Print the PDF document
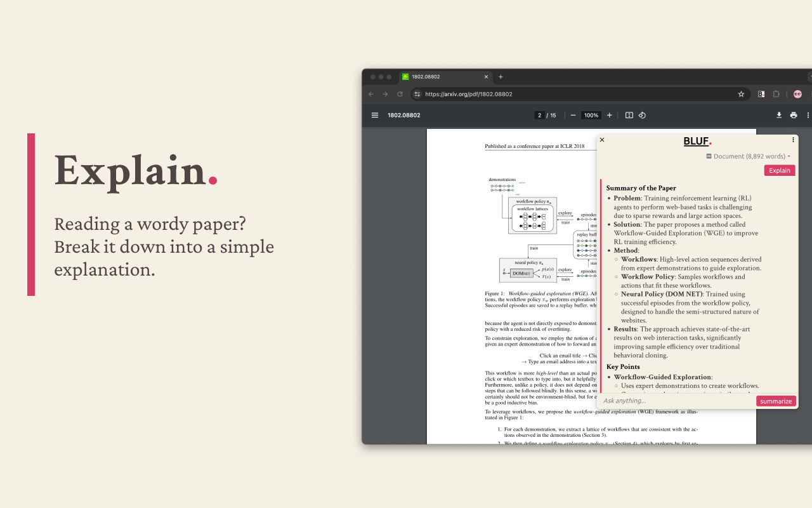The width and height of the screenshot is (812, 508). 794,115
